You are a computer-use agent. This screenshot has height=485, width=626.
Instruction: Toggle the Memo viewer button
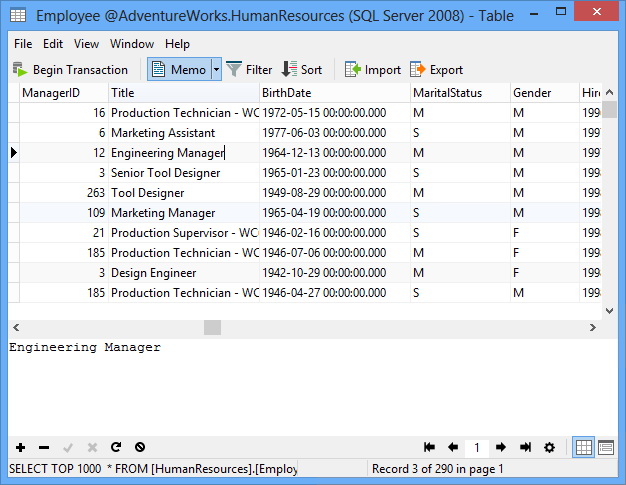178,69
